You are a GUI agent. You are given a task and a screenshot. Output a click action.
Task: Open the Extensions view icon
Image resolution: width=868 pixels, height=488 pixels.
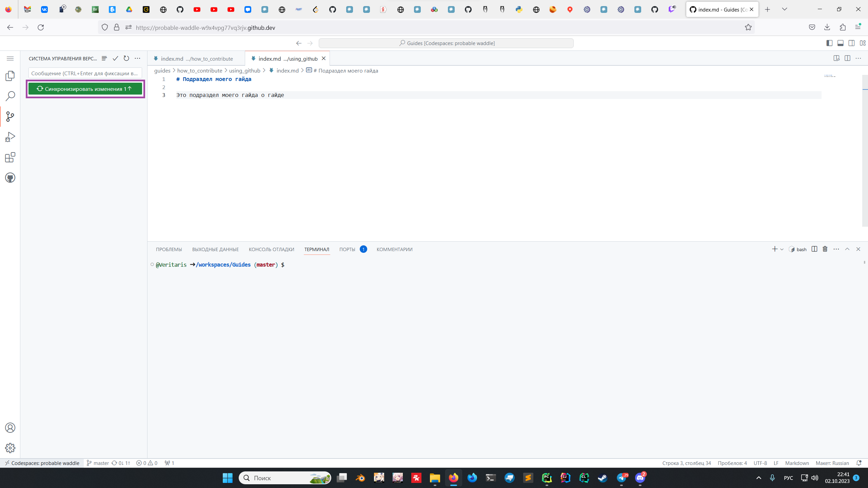pos(10,157)
